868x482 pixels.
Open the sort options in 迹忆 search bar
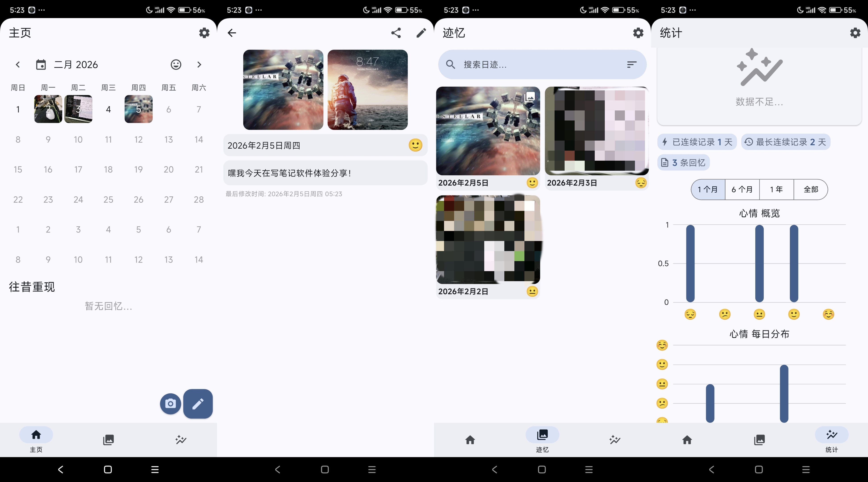[x=631, y=64]
